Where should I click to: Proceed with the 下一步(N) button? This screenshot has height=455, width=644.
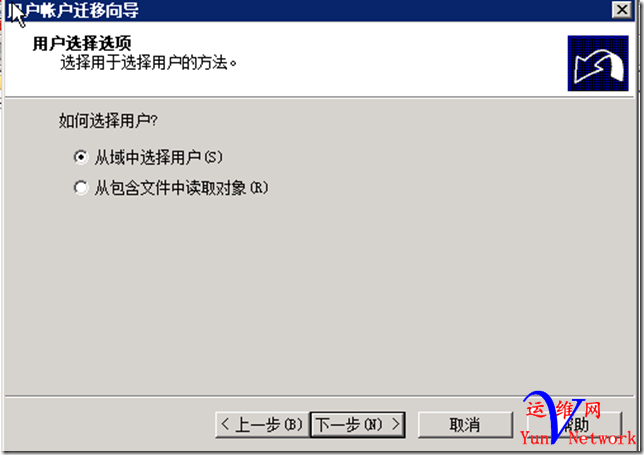pyautogui.click(x=358, y=425)
